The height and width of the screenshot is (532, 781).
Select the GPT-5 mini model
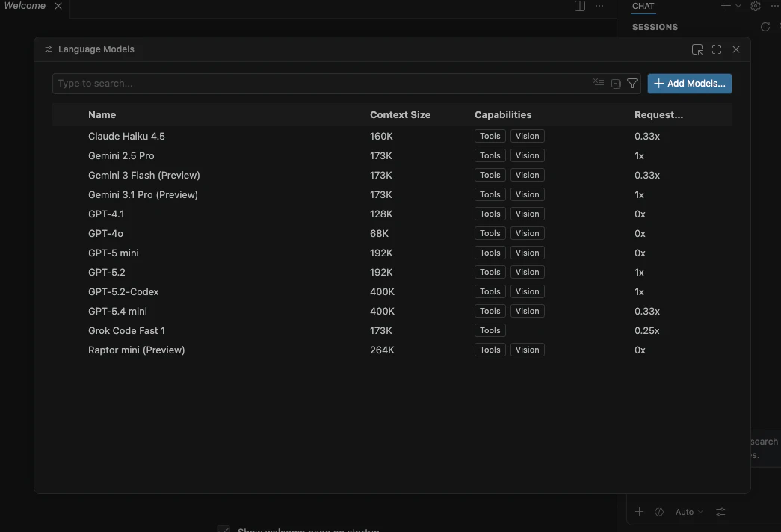tap(392, 253)
